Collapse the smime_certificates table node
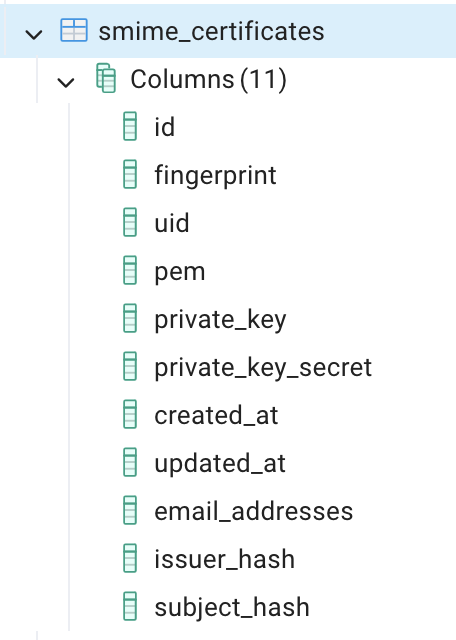This screenshot has width=456, height=640. click(x=34, y=35)
